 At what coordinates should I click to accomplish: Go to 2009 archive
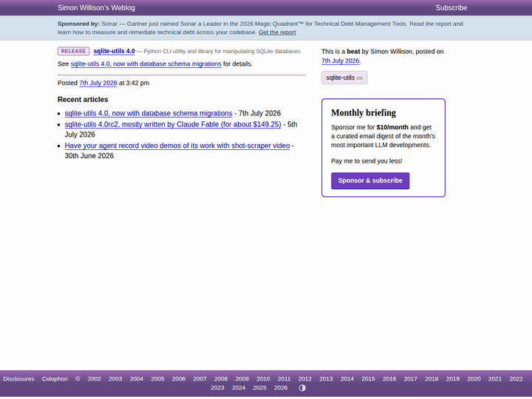(x=242, y=379)
